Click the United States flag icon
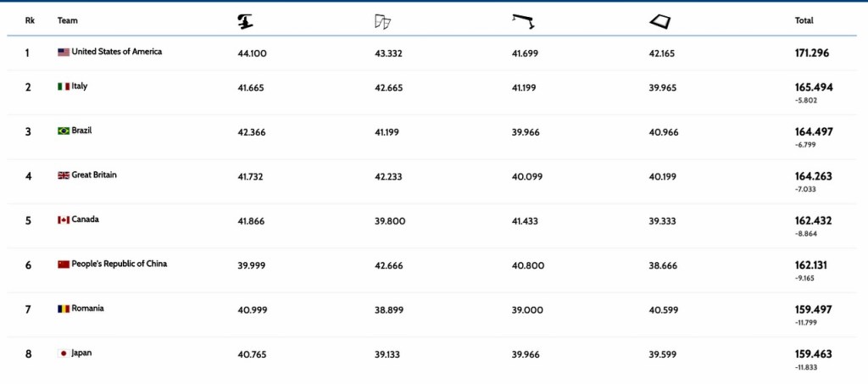This screenshot has height=384, width=868. click(63, 53)
